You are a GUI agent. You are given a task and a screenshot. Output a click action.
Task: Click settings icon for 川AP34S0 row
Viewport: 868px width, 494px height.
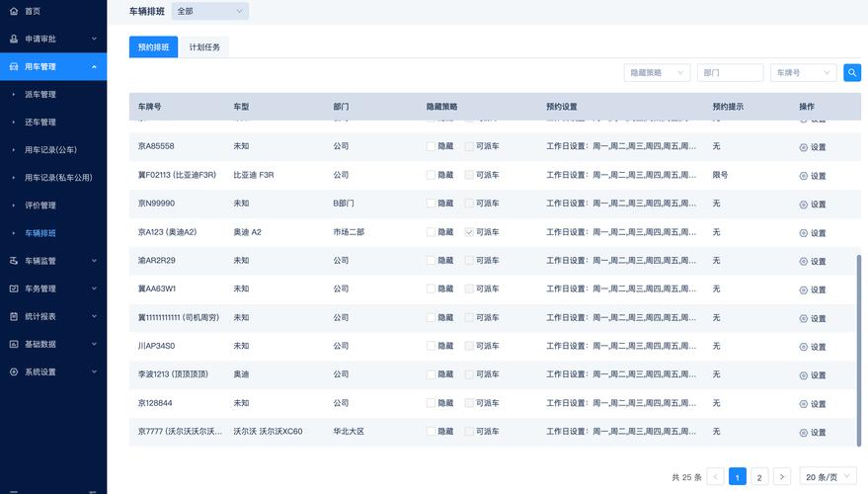(803, 347)
